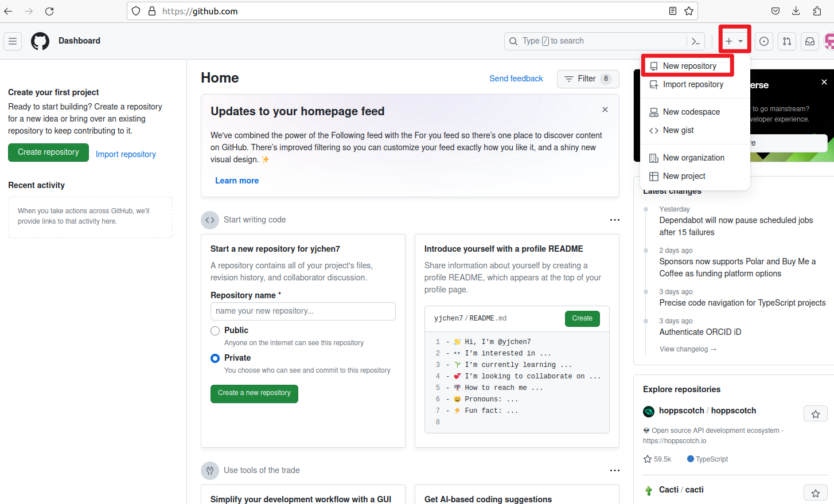
Task: Click Create a new repository button
Action: click(254, 394)
